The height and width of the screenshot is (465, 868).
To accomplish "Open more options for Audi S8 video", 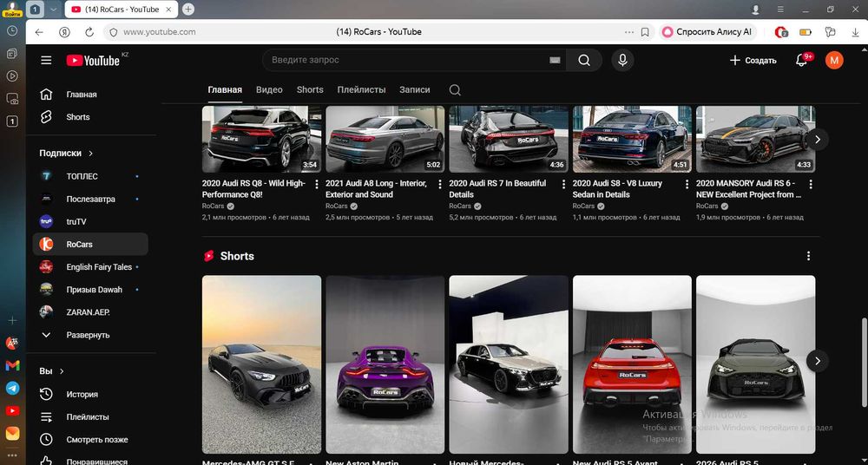I will tap(687, 184).
